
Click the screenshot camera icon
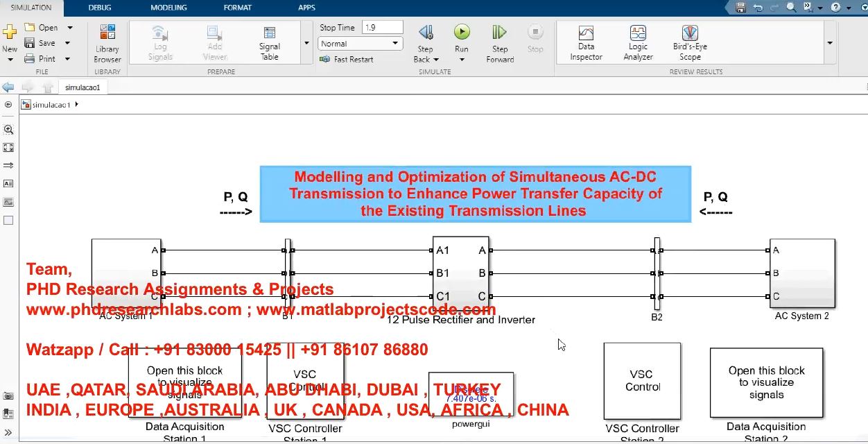coord(8,396)
